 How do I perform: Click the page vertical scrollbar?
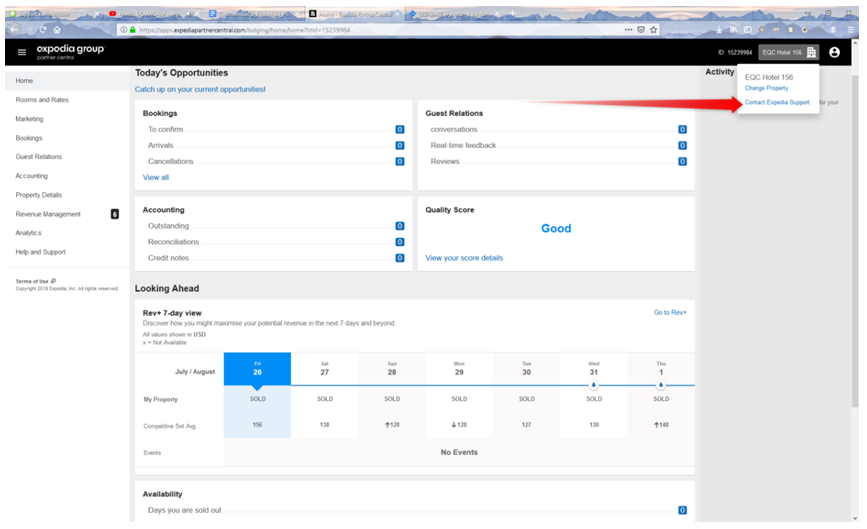[x=855, y=241]
